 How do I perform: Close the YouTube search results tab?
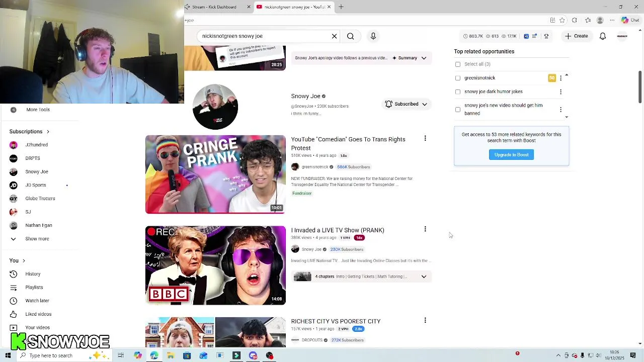[x=329, y=7]
